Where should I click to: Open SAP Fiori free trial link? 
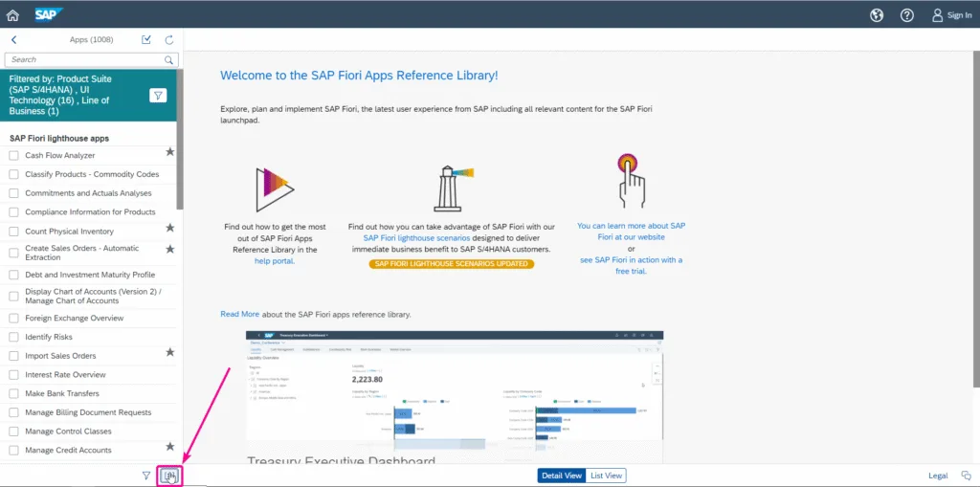click(x=632, y=266)
